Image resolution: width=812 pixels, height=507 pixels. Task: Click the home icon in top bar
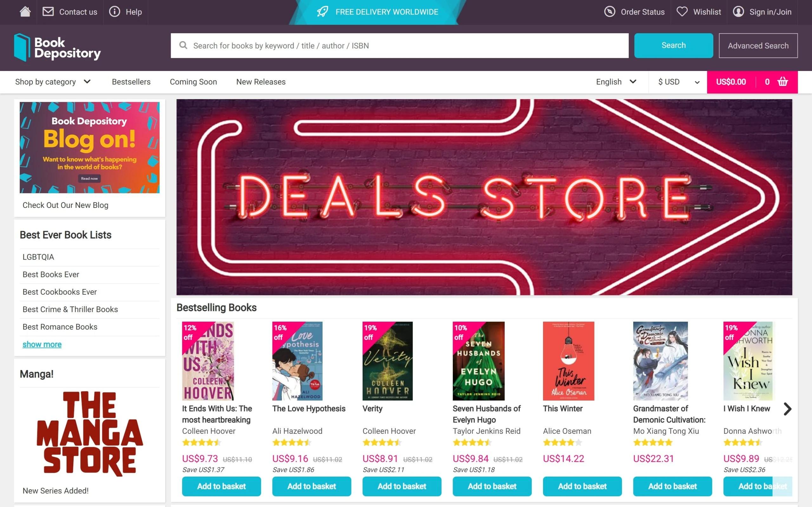pos(25,12)
